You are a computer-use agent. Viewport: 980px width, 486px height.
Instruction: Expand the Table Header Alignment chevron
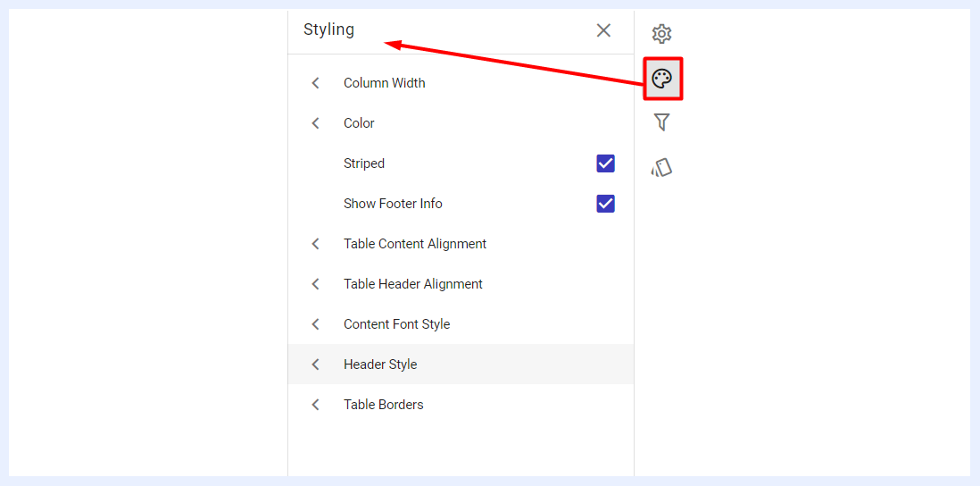pyautogui.click(x=316, y=284)
